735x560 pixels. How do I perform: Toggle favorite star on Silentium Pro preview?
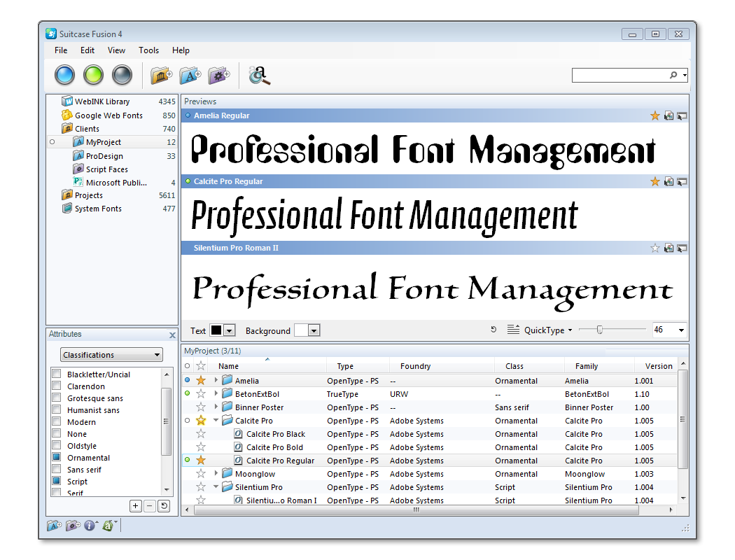coord(655,248)
